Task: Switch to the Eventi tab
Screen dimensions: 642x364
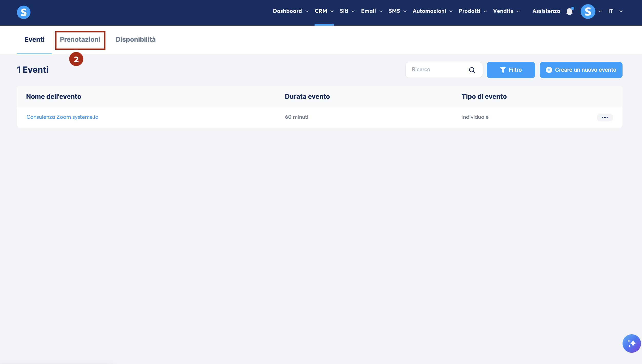Action: (x=35, y=39)
